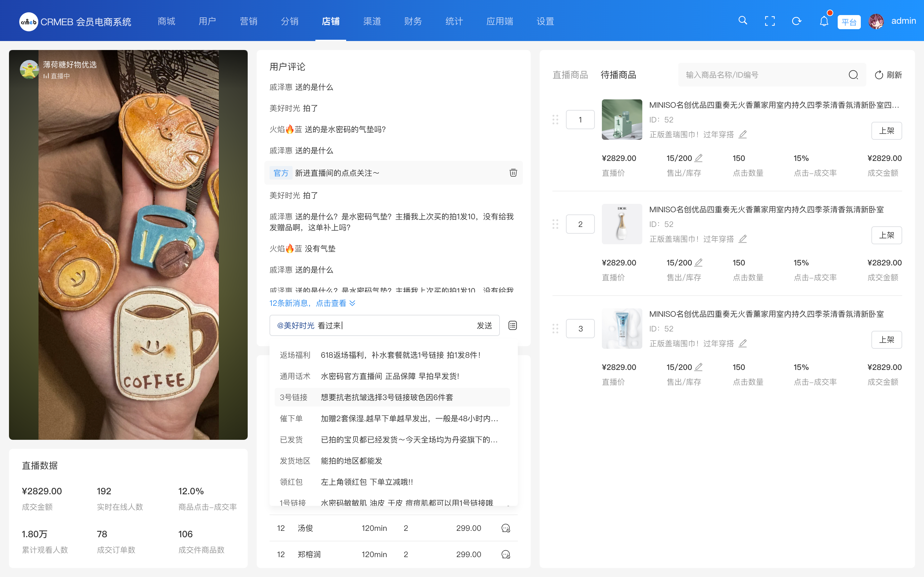Click the refresh icon in the top navbar
The image size is (924, 577).
797,21
